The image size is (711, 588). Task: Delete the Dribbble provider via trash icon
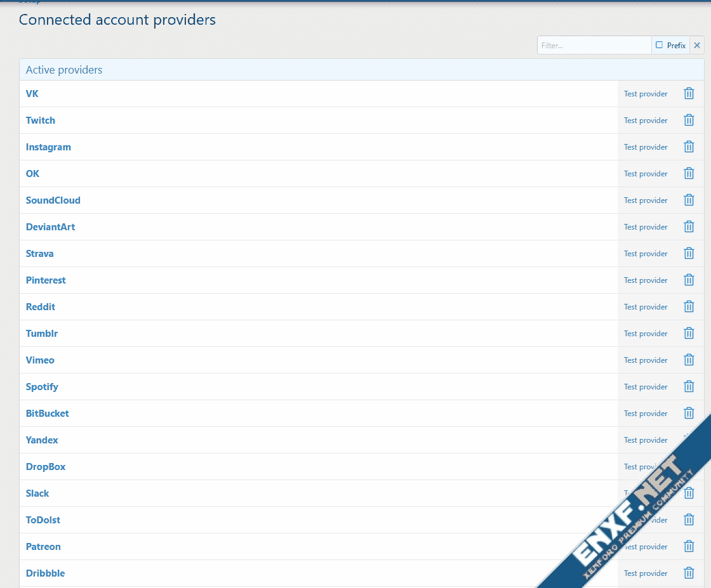pyautogui.click(x=689, y=573)
